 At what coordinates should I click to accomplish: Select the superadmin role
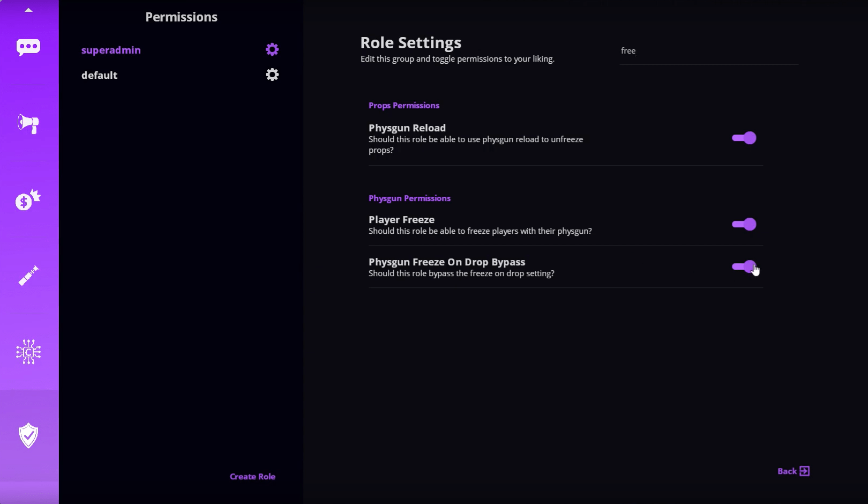[x=111, y=50]
